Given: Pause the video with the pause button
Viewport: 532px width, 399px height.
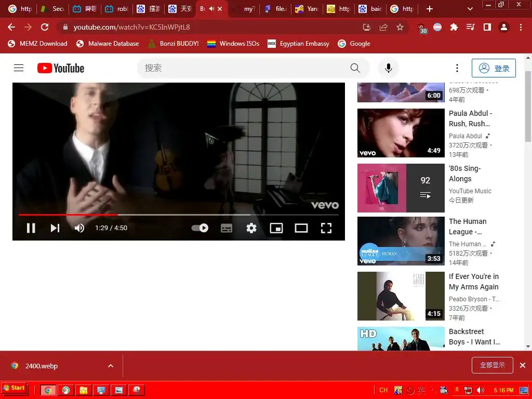Looking at the screenshot, I should tap(31, 228).
